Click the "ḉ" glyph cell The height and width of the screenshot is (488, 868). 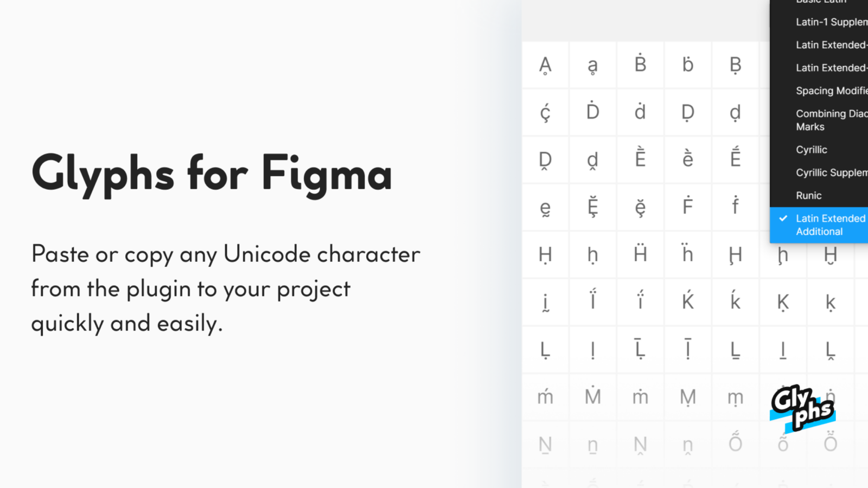tap(545, 112)
